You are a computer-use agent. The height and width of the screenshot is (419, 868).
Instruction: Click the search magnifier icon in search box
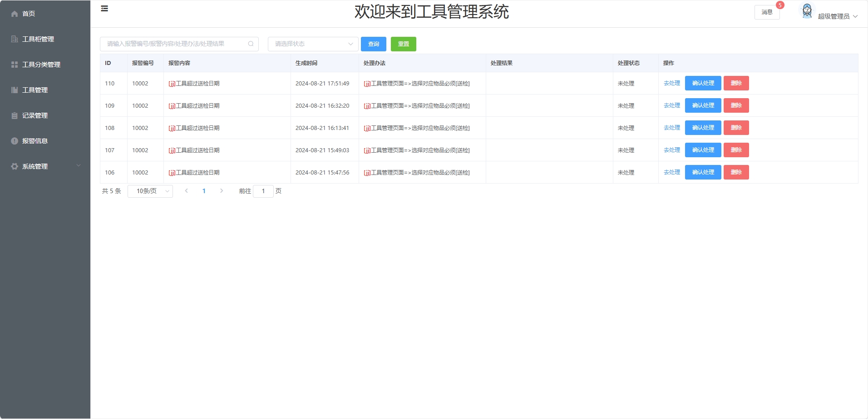click(251, 44)
